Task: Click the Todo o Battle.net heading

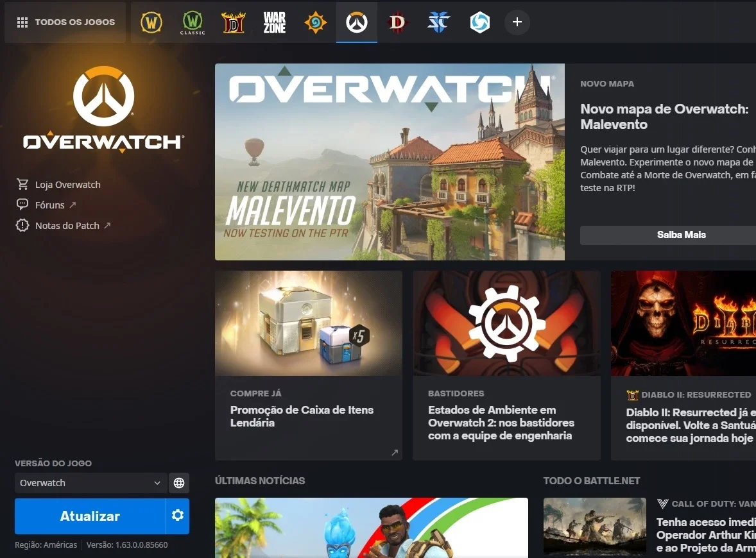Action: coord(592,480)
